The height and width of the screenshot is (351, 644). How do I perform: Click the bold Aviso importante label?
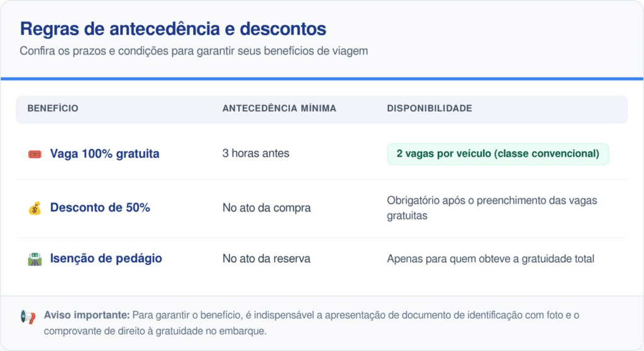87,315
